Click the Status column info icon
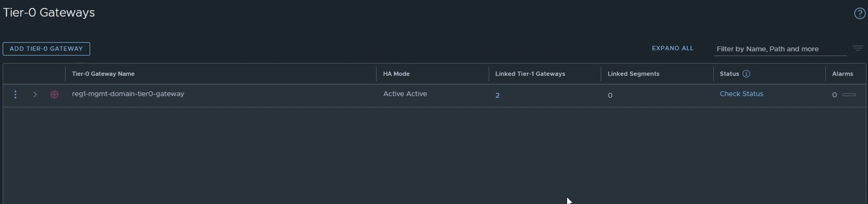Screen dimensions: 868x204 point(746,74)
